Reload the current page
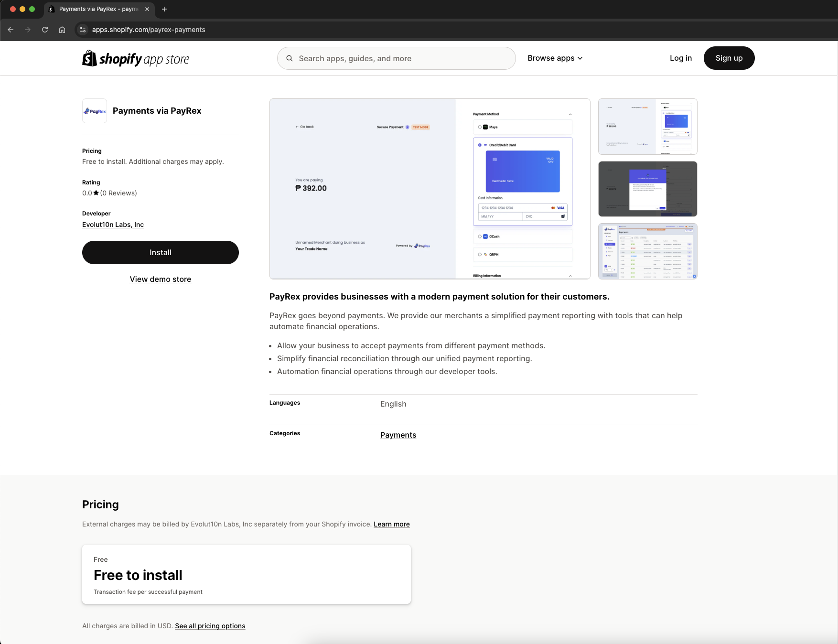 click(44, 30)
